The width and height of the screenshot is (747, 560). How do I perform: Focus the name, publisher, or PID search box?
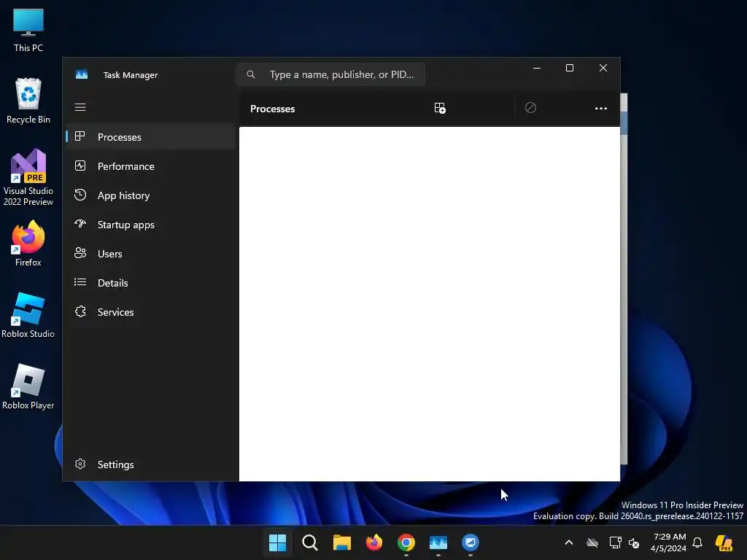330,74
